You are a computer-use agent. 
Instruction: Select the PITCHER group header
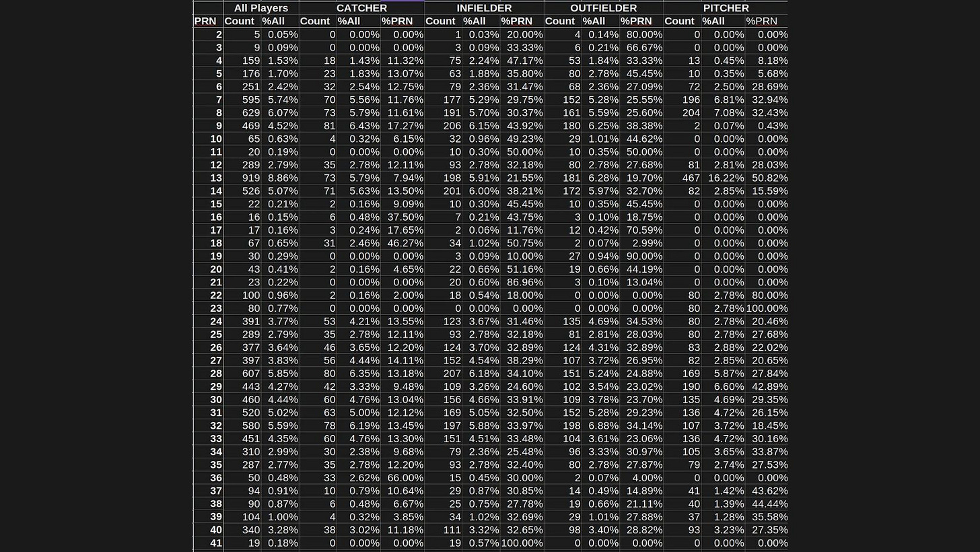click(x=726, y=8)
